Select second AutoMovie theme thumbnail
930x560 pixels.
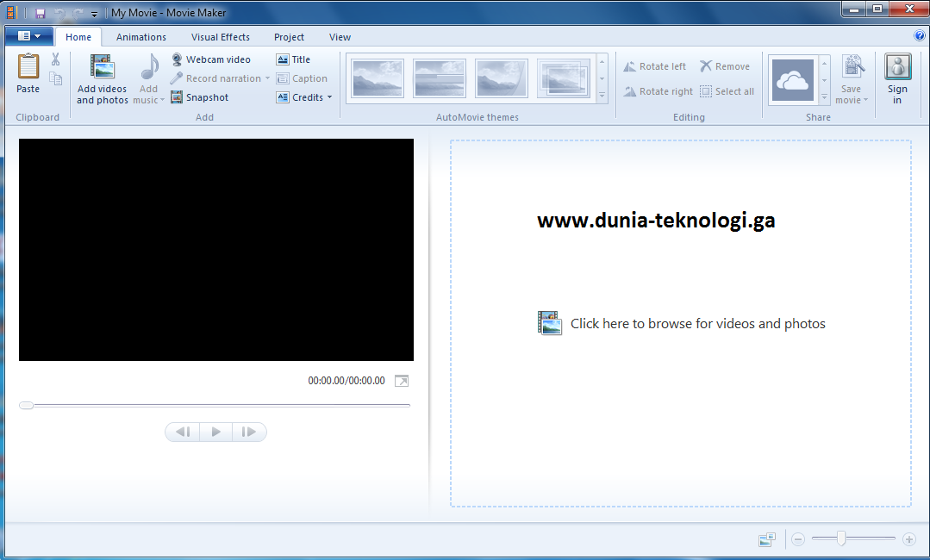(440, 78)
